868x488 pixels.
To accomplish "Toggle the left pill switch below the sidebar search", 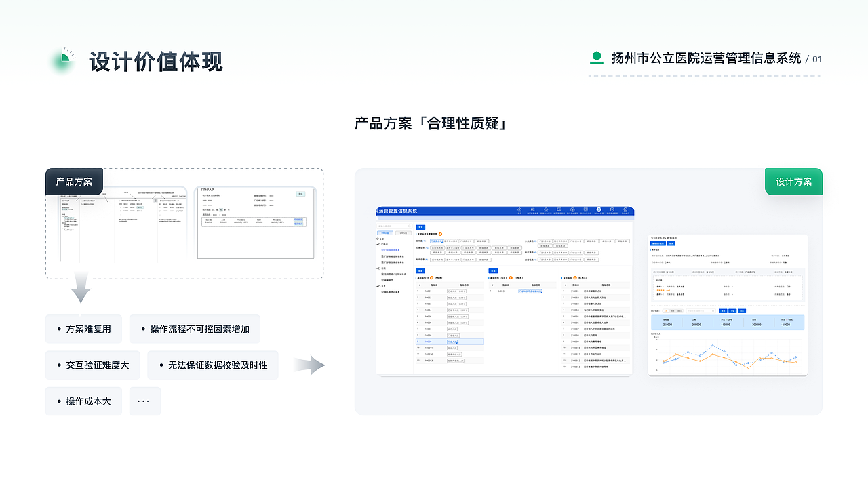I will [385, 233].
